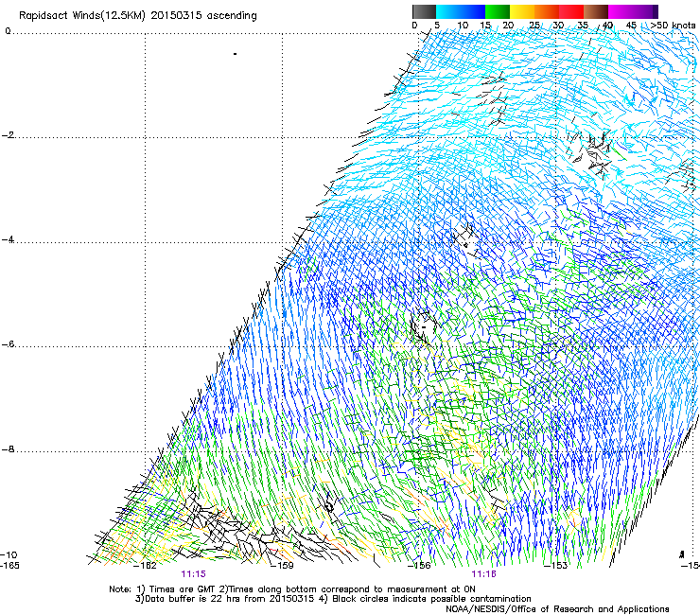The image size is (700, 615).
Task: Click the 'Data buffer is 22 hrs' note line
Action: (333, 599)
